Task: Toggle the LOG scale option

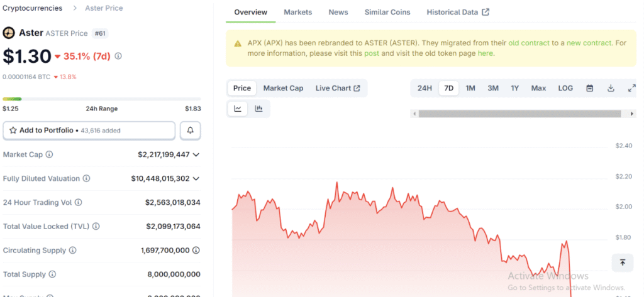Action: point(565,89)
